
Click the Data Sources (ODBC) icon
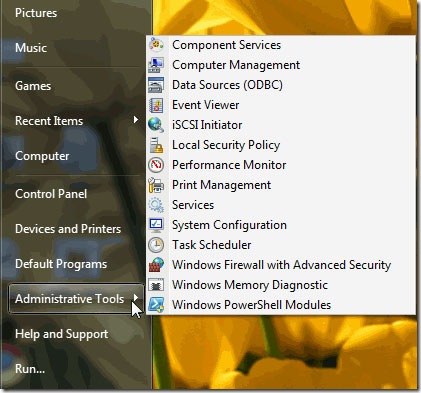[x=156, y=85]
